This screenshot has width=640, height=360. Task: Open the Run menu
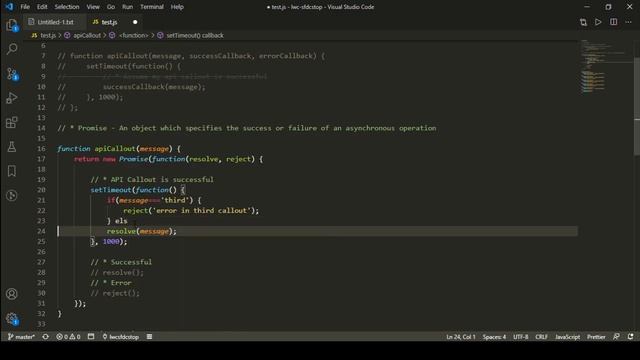tap(127, 7)
